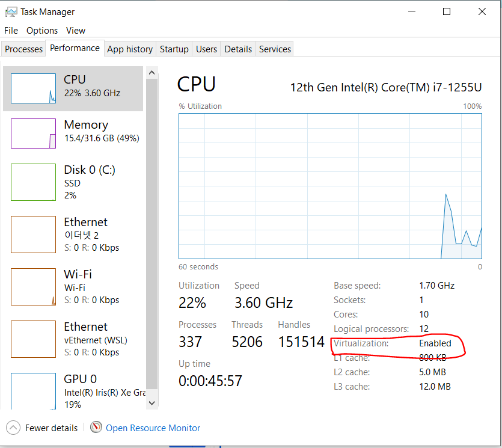Click the '15.4/31.6 GB (49%)' memory text
Image resolution: width=502 pixels, height=448 pixels.
pos(102,138)
